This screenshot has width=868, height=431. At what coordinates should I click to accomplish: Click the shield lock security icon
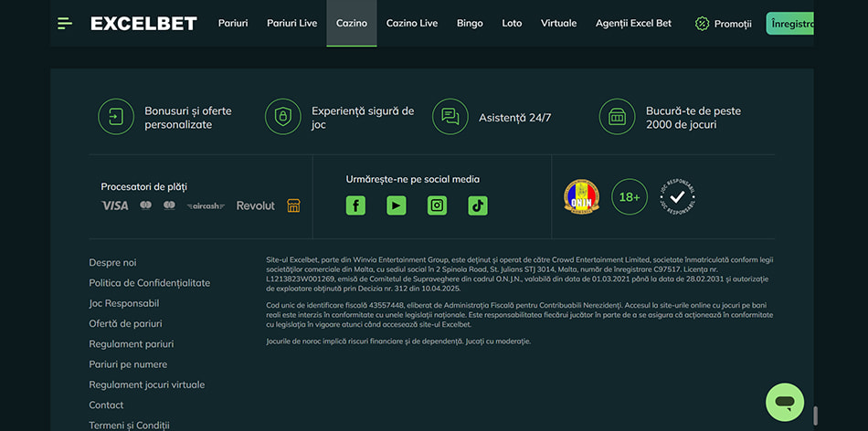[x=283, y=117]
